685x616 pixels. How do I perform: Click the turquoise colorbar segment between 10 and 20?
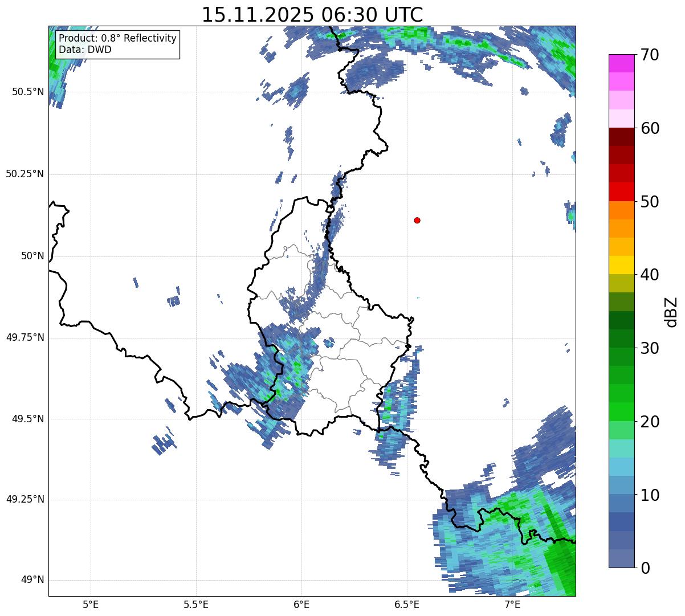(x=621, y=448)
